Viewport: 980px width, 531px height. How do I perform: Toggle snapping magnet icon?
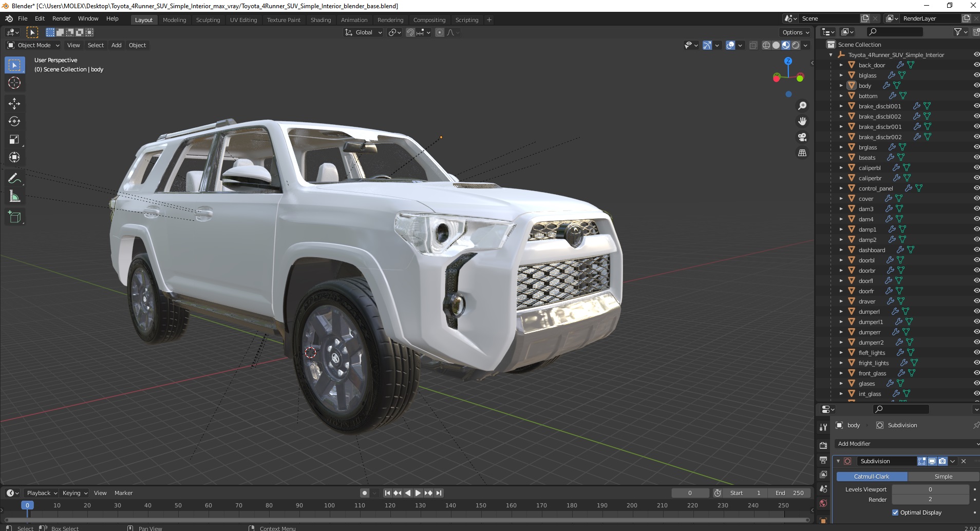tap(410, 32)
